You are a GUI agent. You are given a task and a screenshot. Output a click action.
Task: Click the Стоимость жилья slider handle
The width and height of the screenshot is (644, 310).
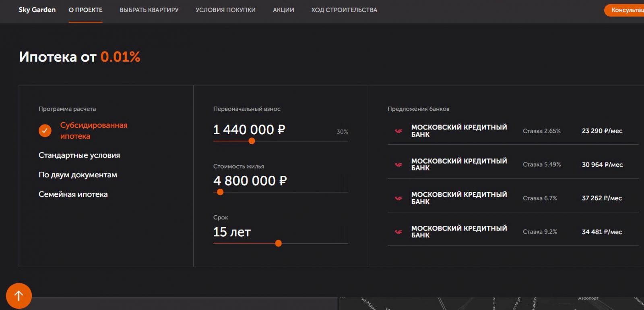point(220,192)
